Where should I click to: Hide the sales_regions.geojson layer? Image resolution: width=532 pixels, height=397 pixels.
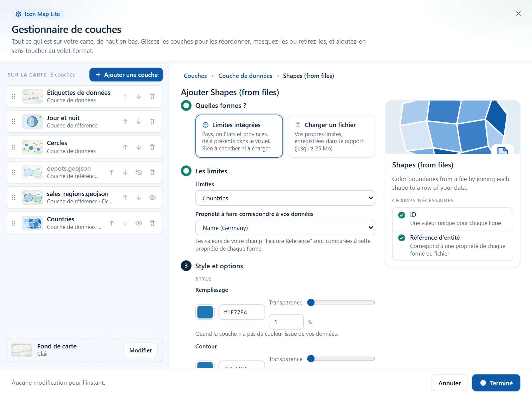[x=152, y=198]
